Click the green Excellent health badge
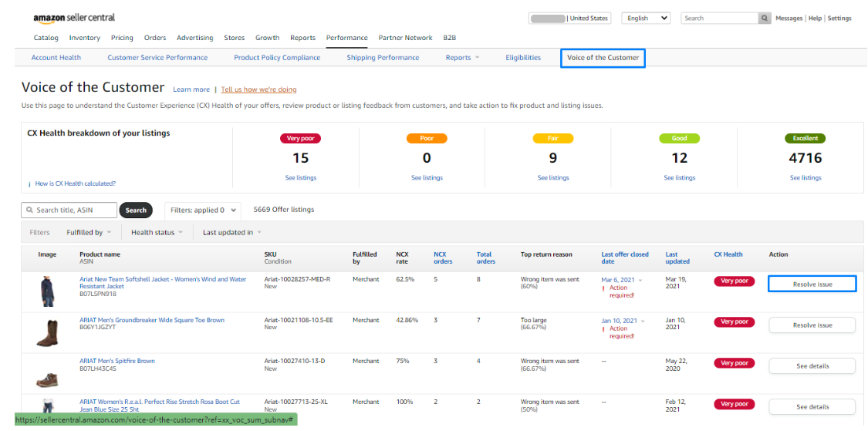This screenshot has height=431, width=868. tap(805, 139)
